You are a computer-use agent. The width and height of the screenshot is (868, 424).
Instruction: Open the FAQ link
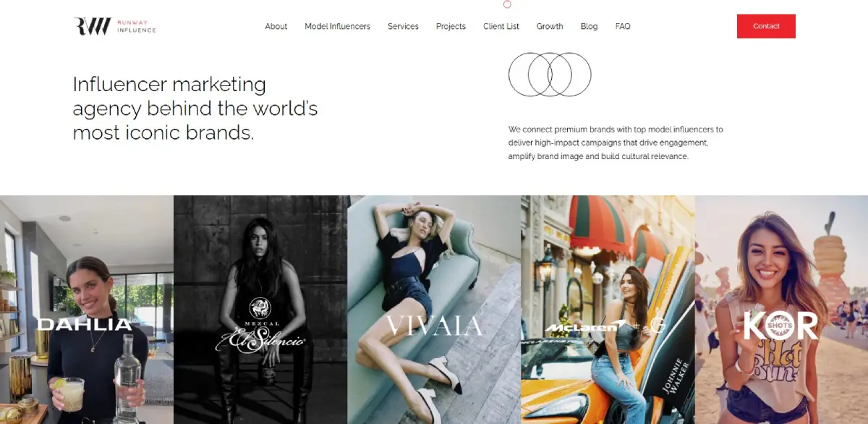tap(623, 26)
